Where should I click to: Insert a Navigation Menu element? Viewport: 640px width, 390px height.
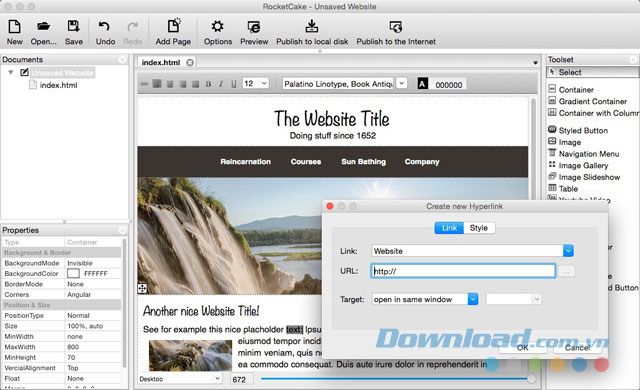coord(584,154)
